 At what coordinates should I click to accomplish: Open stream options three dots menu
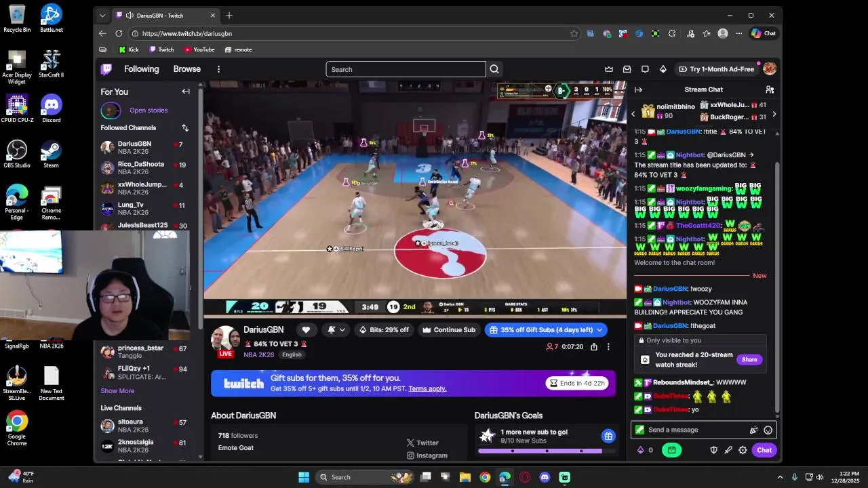608,346
